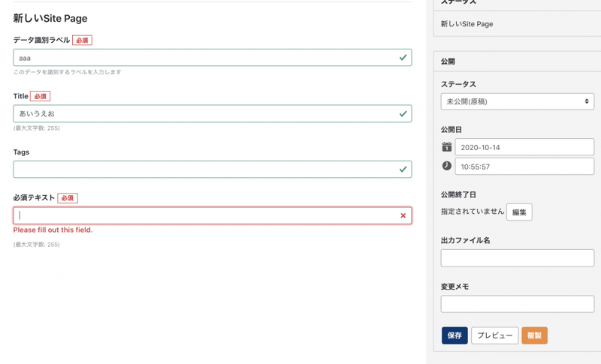Click 編集 next to 指定されていません

tap(519, 212)
